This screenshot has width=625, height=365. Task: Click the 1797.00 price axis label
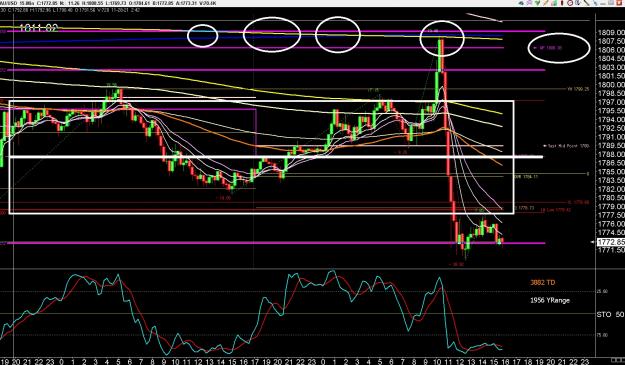click(611, 102)
